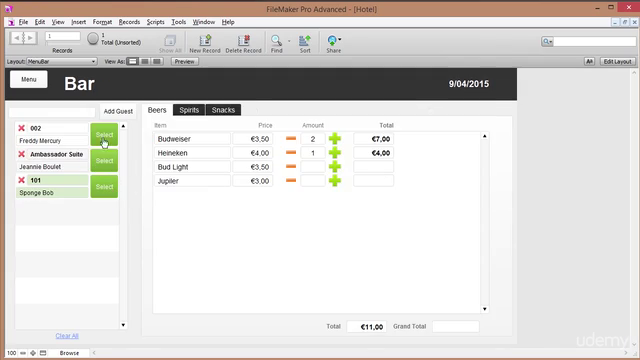Open the Tools menu
The height and width of the screenshot is (360, 640).
pos(178,22)
